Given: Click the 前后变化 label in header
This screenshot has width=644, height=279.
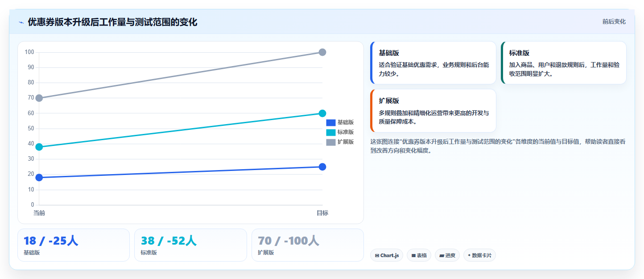Looking at the screenshot, I should [614, 21].
